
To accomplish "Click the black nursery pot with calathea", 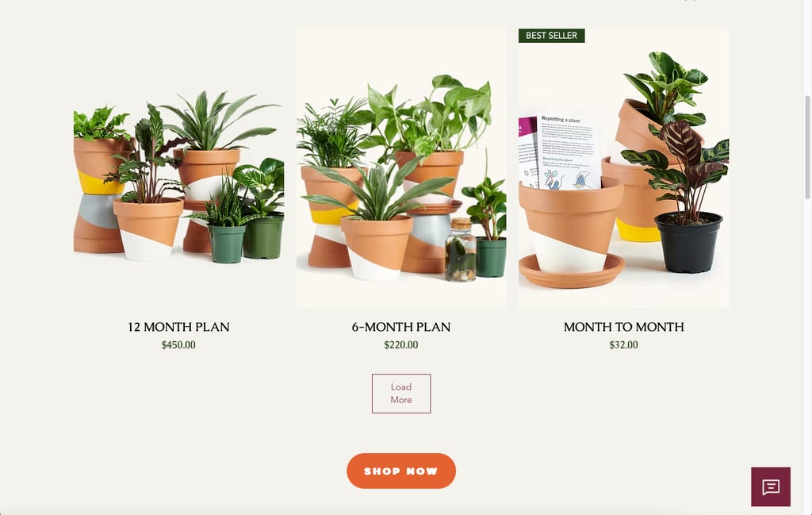I will [x=688, y=242].
